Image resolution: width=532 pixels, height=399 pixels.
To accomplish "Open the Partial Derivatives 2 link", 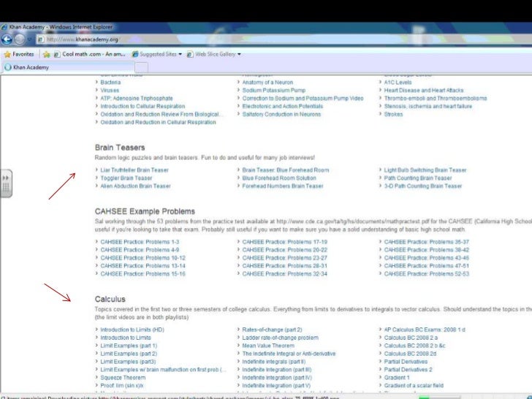I will 408,370.
